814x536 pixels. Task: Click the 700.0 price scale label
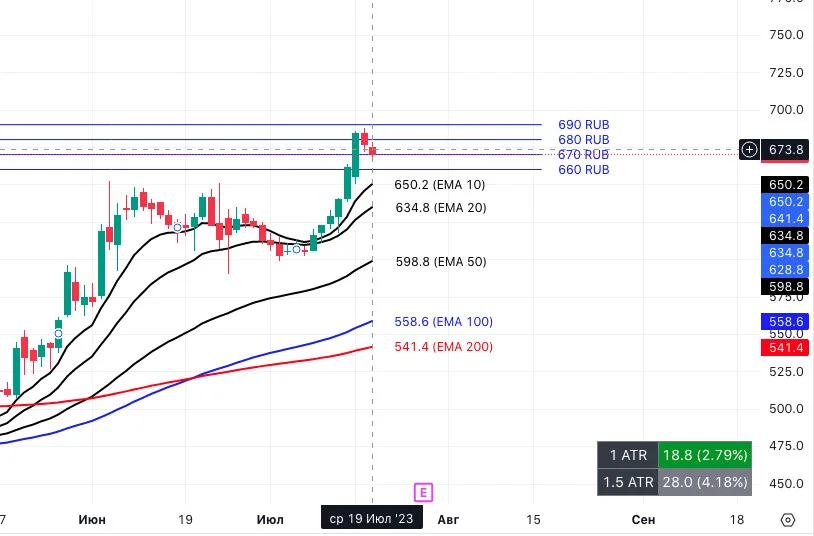click(786, 110)
